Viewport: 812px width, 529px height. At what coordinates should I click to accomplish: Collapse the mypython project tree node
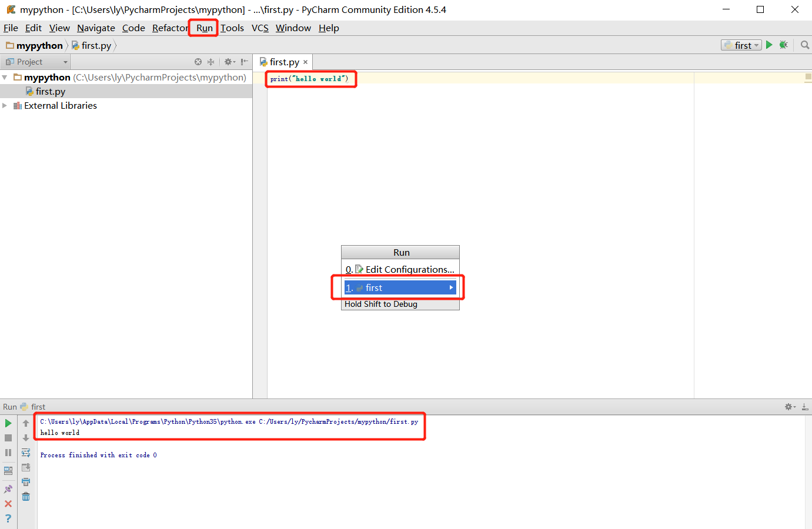pyautogui.click(x=5, y=78)
